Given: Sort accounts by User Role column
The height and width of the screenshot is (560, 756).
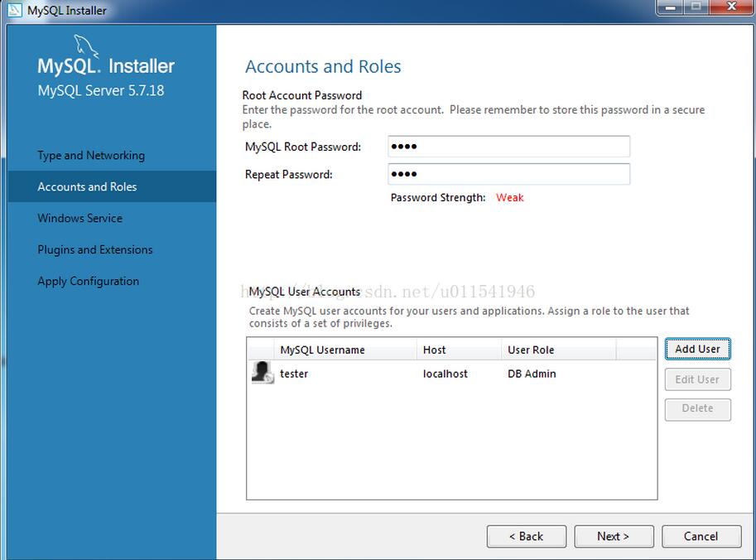Looking at the screenshot, I should (x=532, y=350).
